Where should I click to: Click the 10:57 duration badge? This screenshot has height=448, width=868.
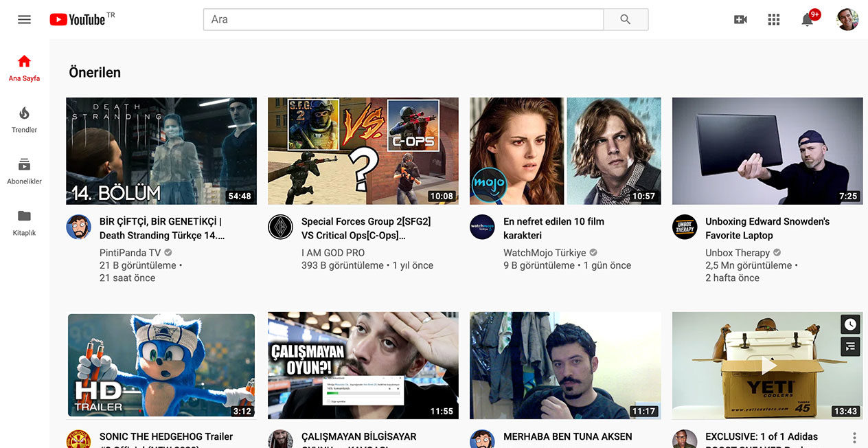[x=643, y=196]
